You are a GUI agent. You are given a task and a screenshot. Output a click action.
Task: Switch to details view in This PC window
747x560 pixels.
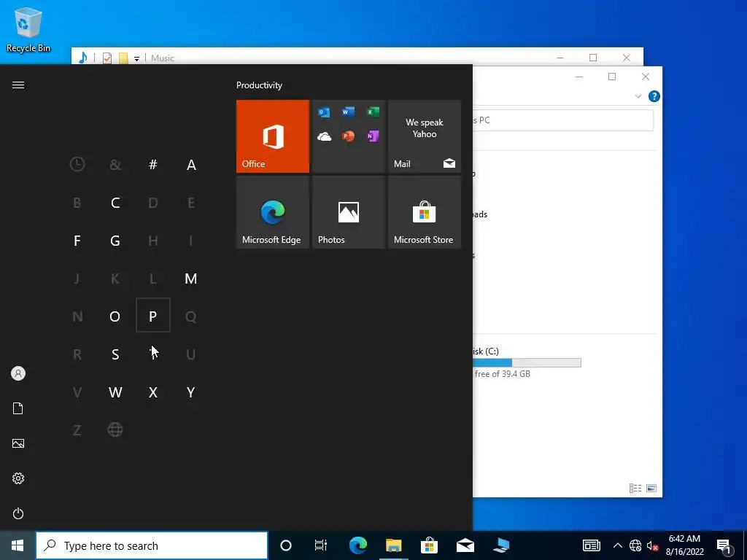click(635, 488)
